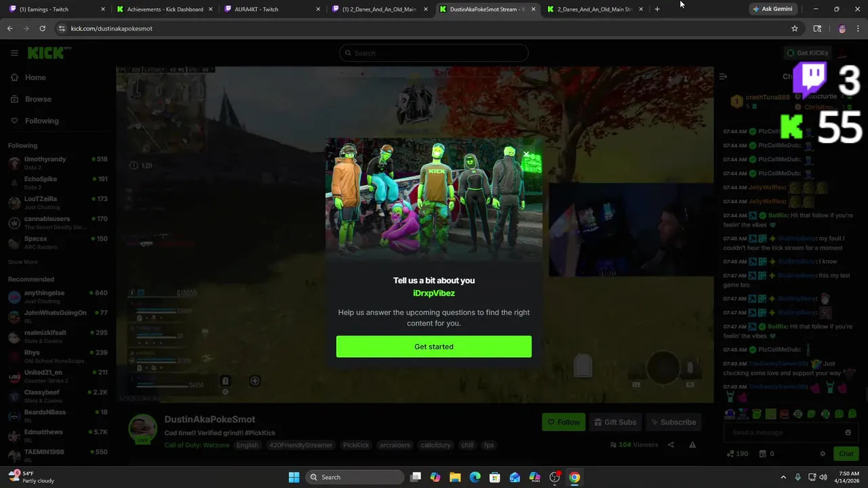Reload the page
The image size is (868, 488).
(x=42, y=28)
